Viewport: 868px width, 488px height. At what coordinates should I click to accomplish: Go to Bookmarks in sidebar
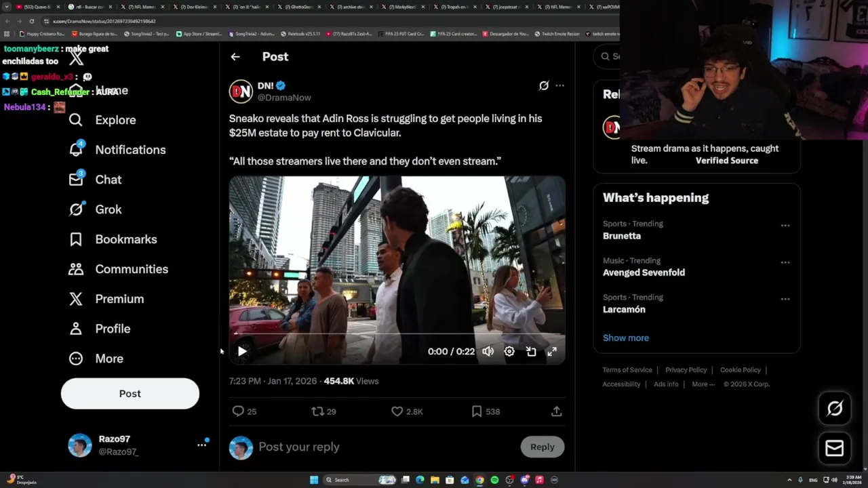tap(113, 239)
